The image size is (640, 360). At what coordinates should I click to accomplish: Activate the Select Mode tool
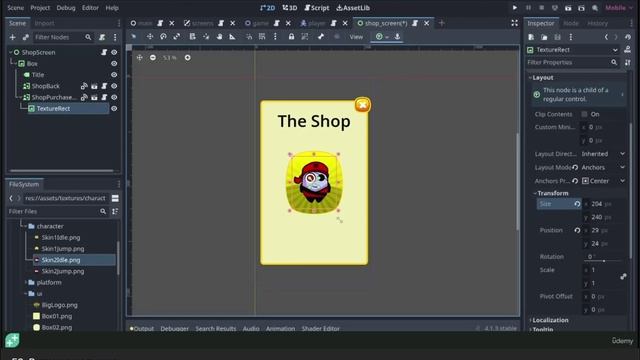tap(133, 37)
